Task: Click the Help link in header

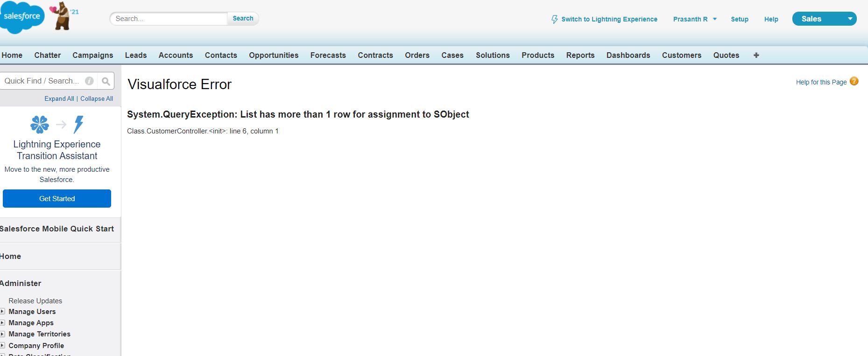Action: pyautogui.click(x=771, y=19)
